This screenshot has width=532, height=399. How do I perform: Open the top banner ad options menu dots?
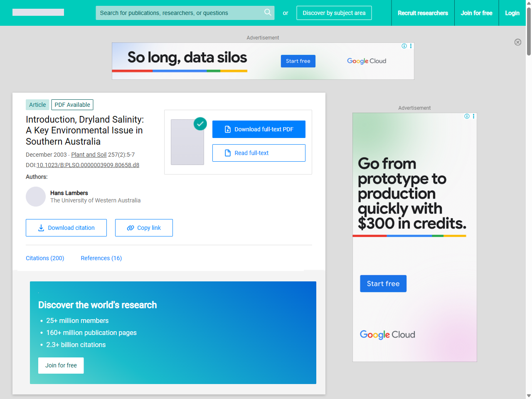[x=411, y=46]
